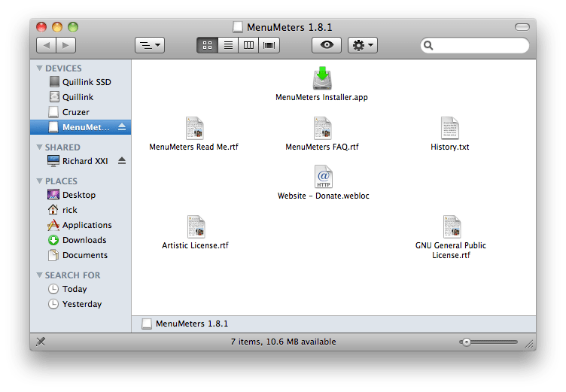Eject Richard XXI shared computer

122,161
